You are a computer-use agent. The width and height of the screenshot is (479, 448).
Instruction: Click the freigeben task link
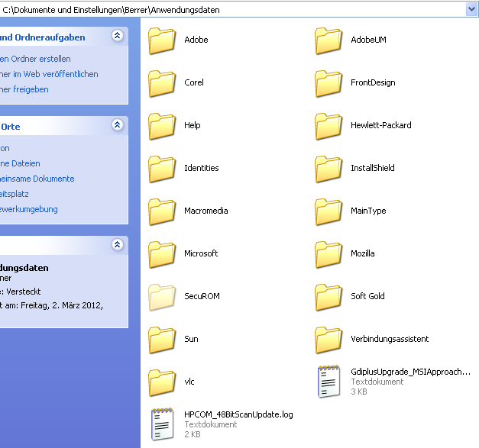24,89
